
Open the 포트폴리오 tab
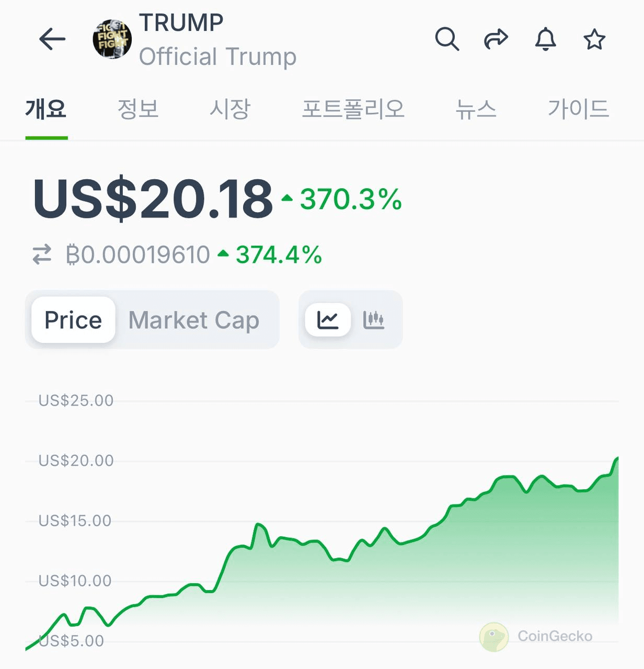click(x=353, y=109)
